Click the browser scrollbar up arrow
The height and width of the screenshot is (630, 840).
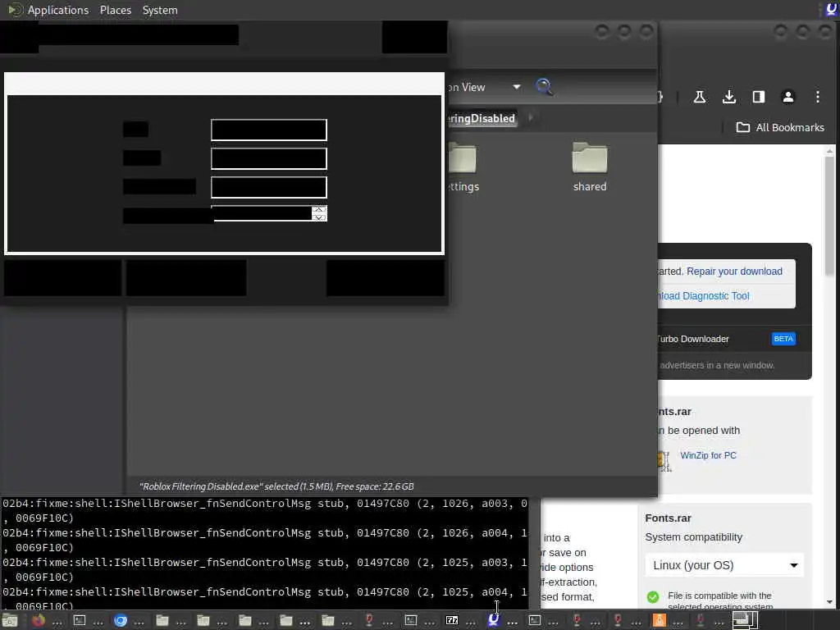click(x=829, y=151)
